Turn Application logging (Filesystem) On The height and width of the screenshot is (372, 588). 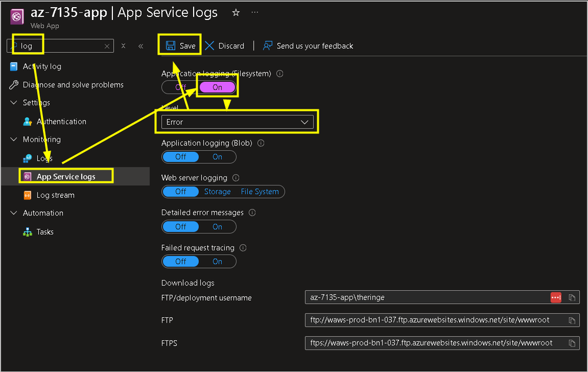coord(218,87)
